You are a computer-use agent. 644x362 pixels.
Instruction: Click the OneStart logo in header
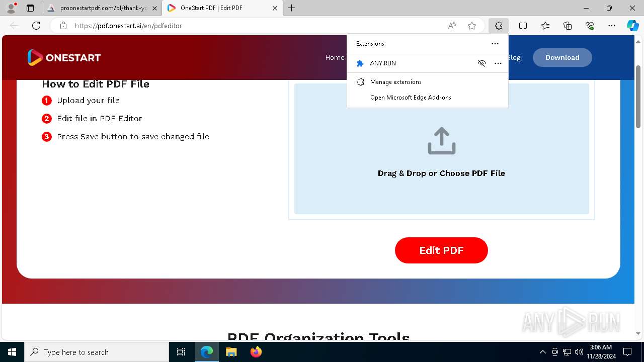[64, 57]
